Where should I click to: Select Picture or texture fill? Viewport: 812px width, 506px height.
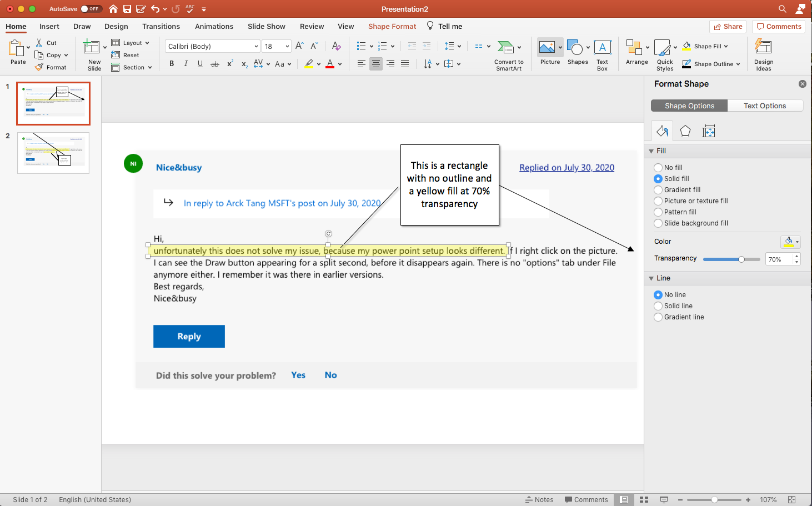[658, 201]
